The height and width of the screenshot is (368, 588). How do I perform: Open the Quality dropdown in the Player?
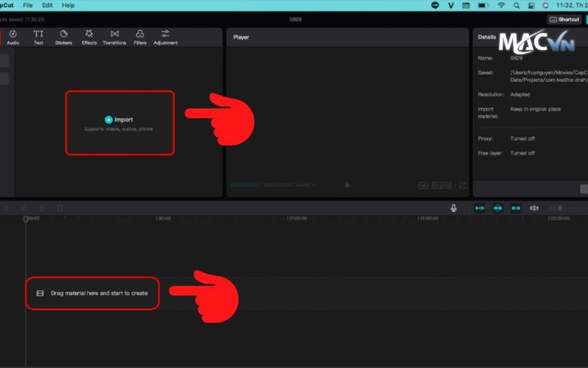(x=305, y=185)
